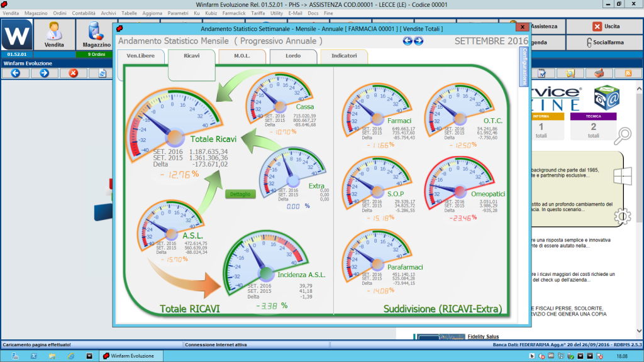Open the Contabilità menu
644x362 pixels.
pyautogui.click(x=84, y=13)
